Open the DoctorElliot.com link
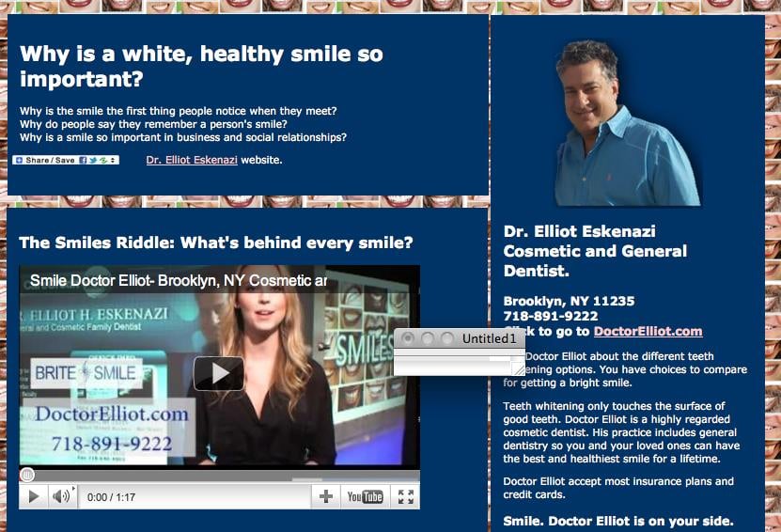The height and width of the screenshot is (532, 781). 648,331
